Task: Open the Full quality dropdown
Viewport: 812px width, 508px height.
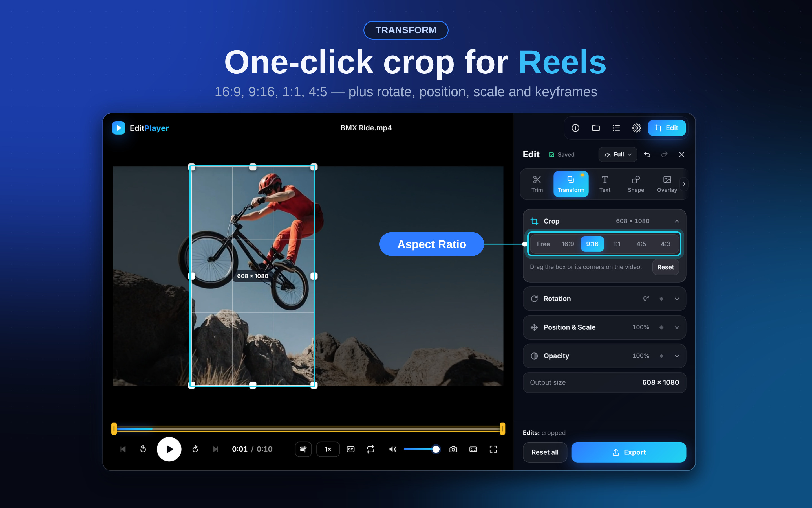Action: click(x=618, y=155)
